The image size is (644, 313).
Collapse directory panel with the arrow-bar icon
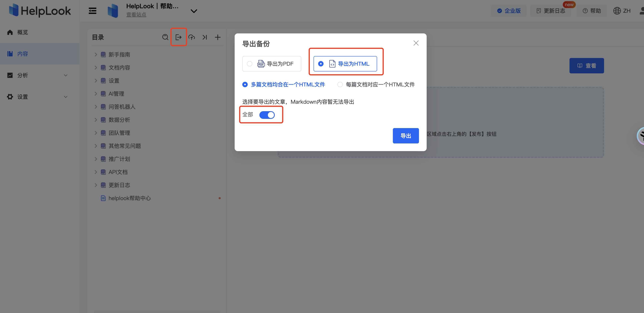point(205,37)
